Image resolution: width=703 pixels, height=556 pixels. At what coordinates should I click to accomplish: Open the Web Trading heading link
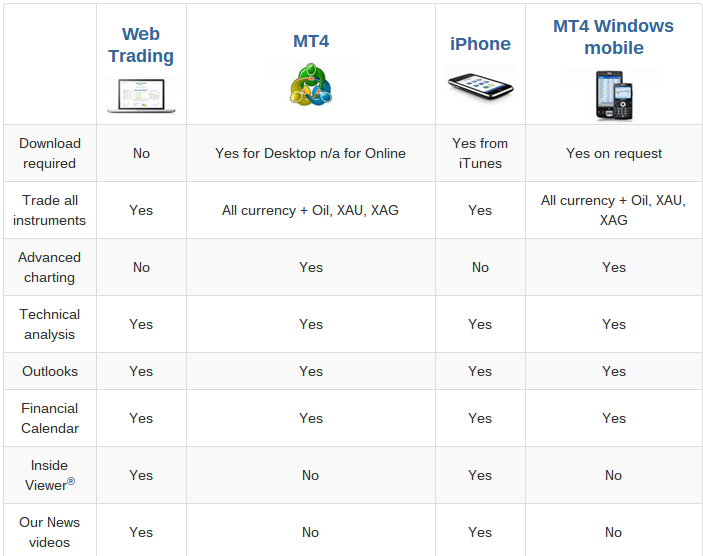tap(141, 45)
